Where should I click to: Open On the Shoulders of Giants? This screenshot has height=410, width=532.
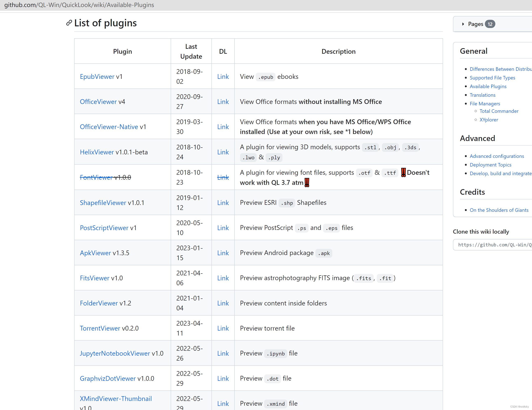[499, 210]
